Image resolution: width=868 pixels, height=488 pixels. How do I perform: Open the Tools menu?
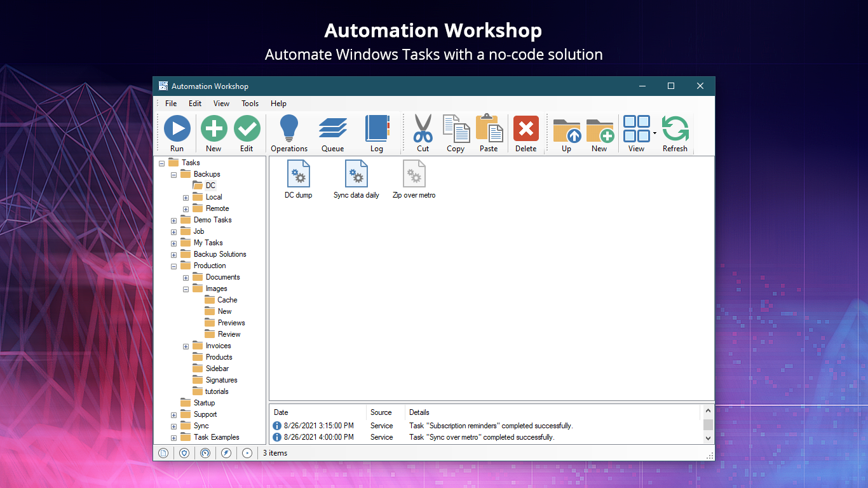250,103
